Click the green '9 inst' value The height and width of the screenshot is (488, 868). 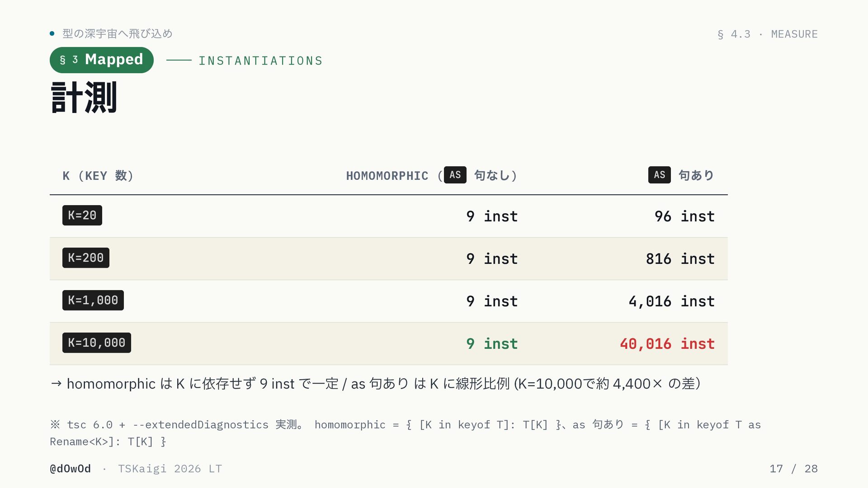492,344
